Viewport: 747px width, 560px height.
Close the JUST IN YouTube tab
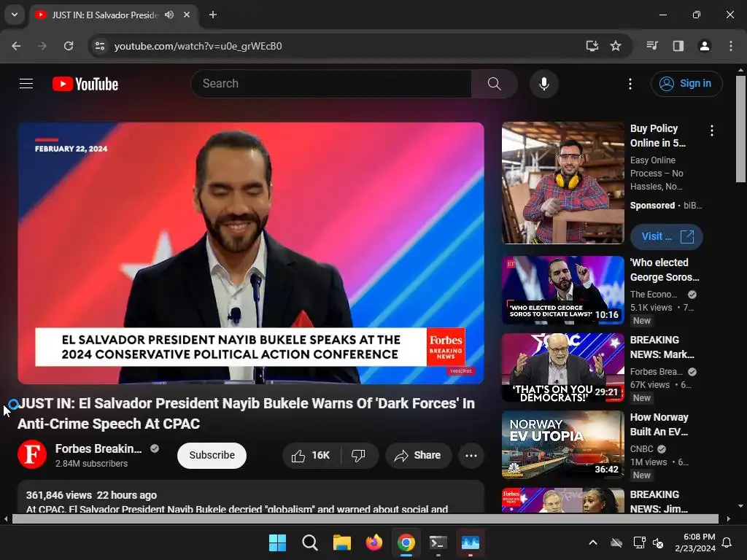[187, 15]
